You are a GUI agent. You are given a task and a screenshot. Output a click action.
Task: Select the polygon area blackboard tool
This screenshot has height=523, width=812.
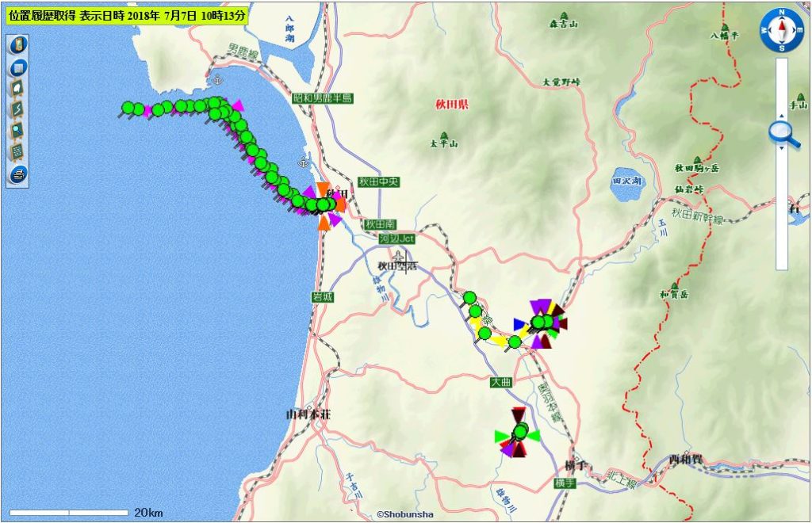pos(17,88)
